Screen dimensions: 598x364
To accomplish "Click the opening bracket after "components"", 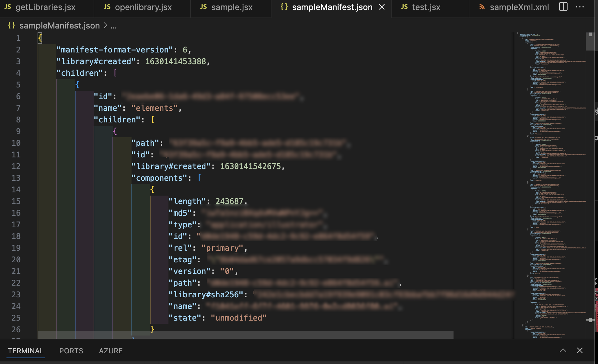I will click(199, 178).
